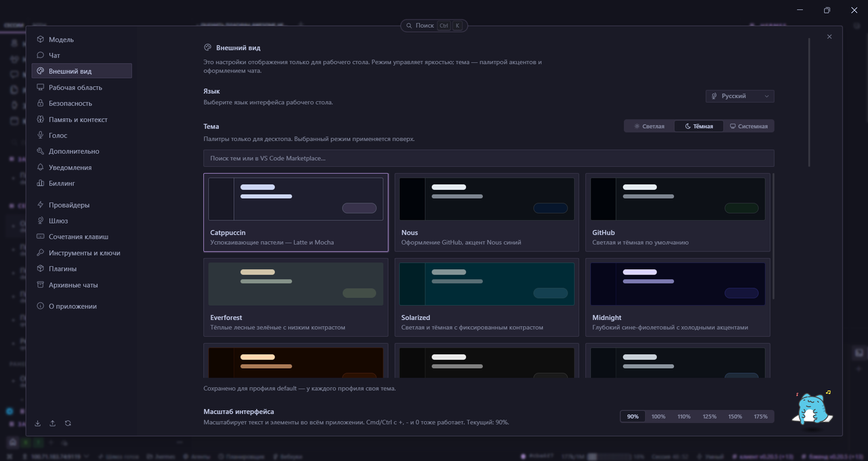Click the chart icon beside Биллинг

pyautogui.click(x=41, y=183)
